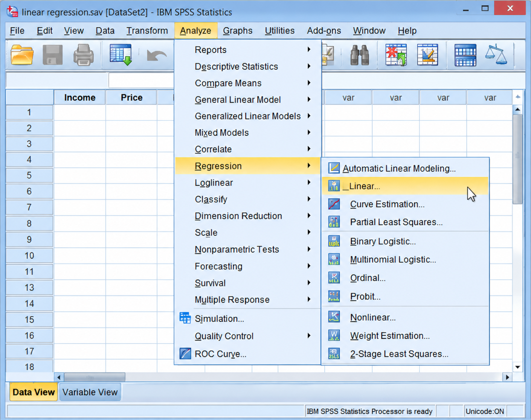Viewport: 531px width, 420px height.
Task: Click the Binary Logistic icon
Action: click(334, 241)
